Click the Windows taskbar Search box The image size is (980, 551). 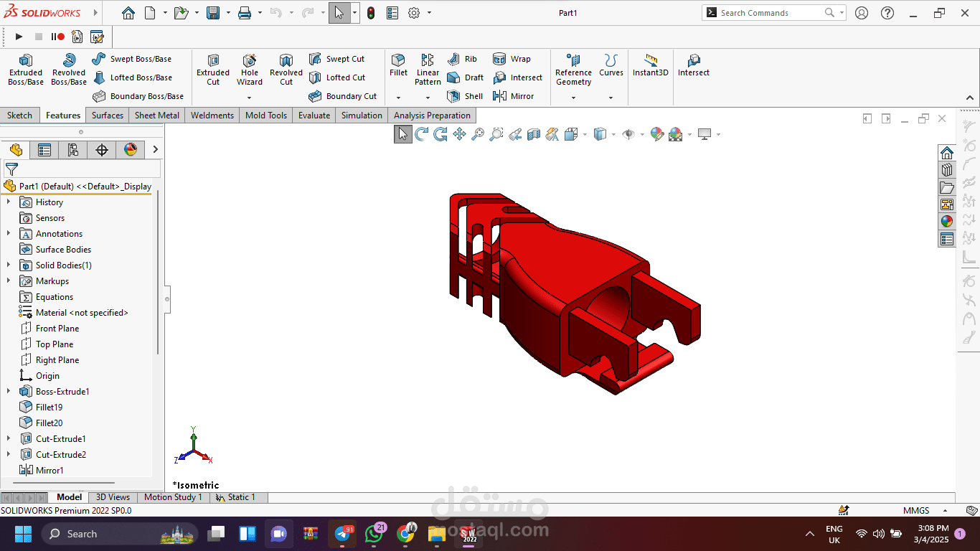pos(118,534)
